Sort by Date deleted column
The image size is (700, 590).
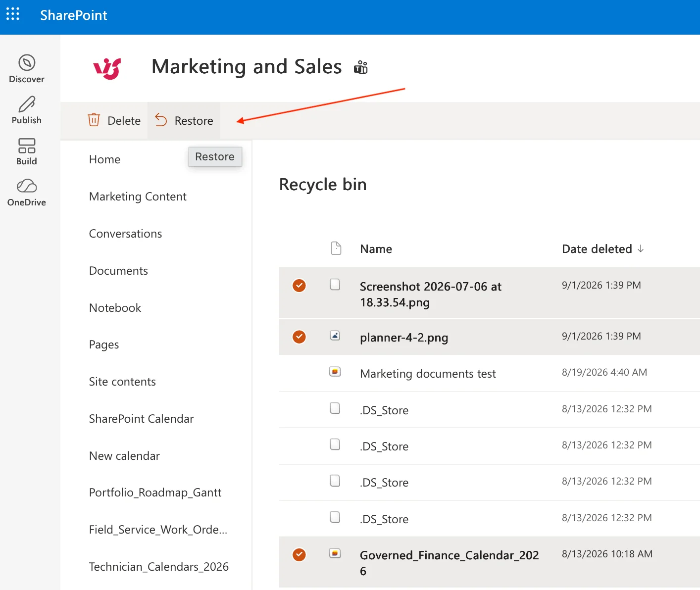(602, 249)
